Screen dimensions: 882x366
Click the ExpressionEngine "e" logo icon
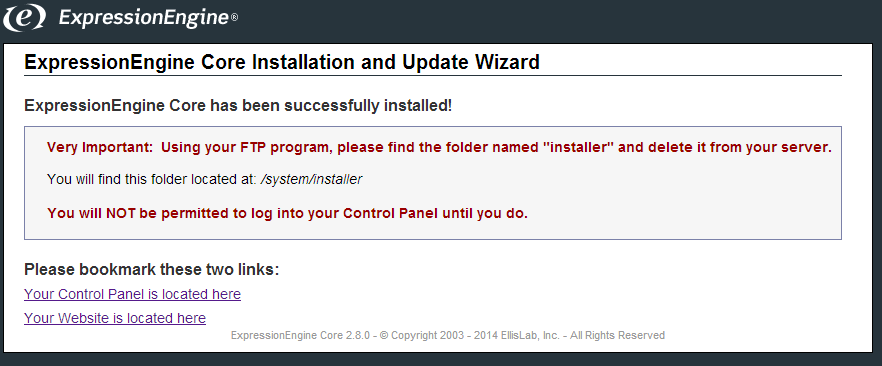pyautogui.click(x=24, y=17)
